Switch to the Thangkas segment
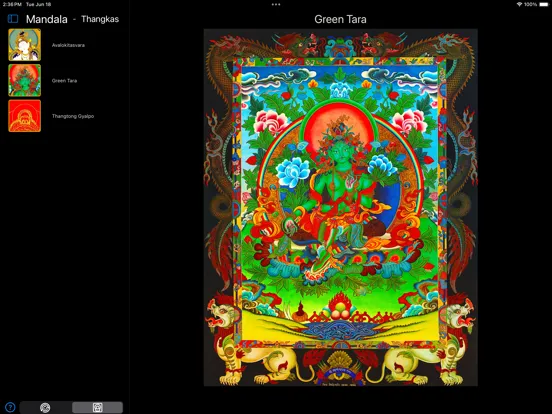The height and width of the screenshot is (414, 552). pos(98,407)
